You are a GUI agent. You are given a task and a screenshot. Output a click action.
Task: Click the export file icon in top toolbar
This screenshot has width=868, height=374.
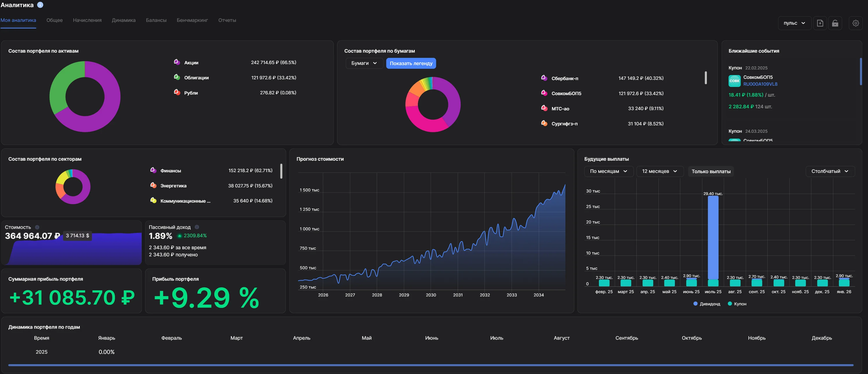click(x=820, y=23)
